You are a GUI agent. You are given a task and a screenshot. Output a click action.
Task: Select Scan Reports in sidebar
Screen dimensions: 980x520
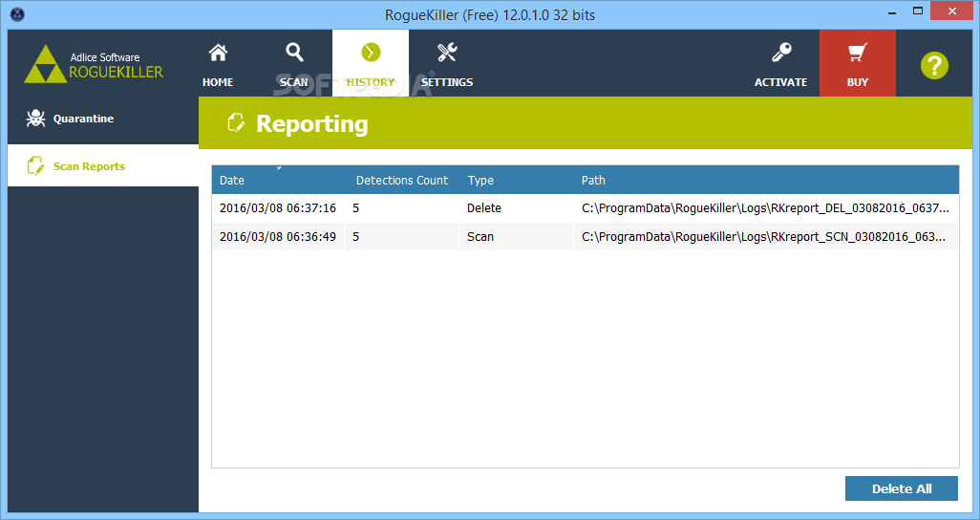[x=103, y=165]
